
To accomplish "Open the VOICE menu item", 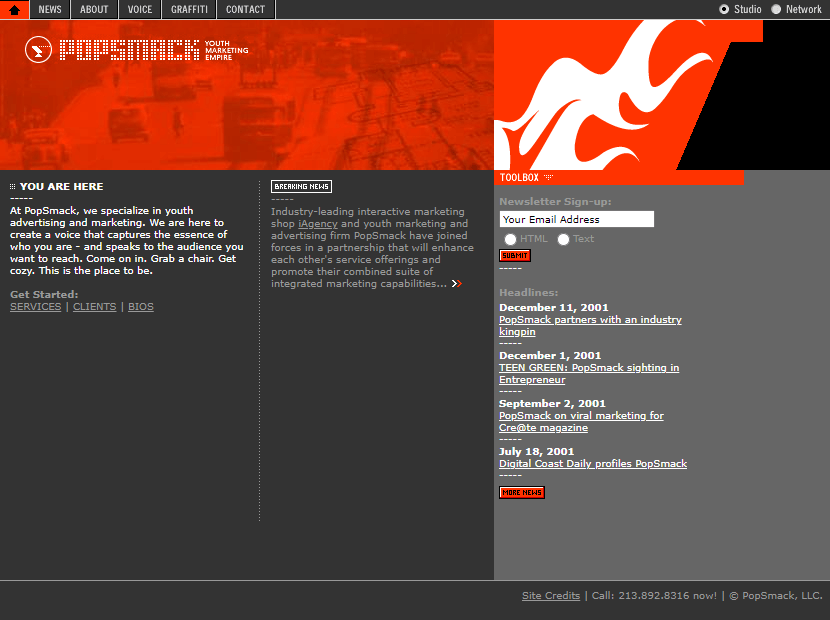I will [140, 10].
